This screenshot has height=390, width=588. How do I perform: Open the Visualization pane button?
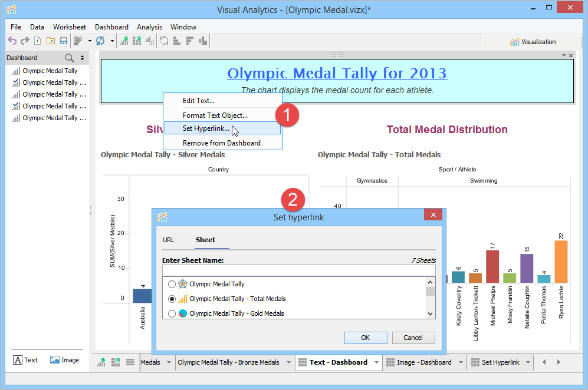click(x=533, y=42)
